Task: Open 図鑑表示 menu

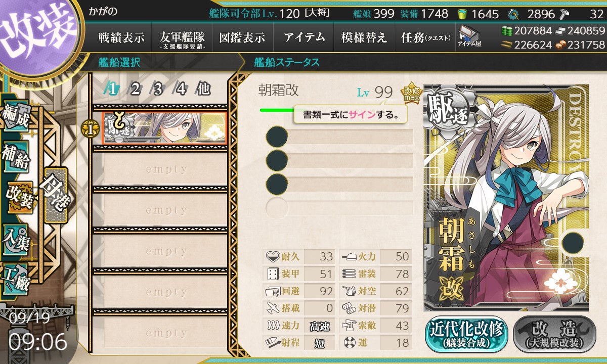Action: 242,37
